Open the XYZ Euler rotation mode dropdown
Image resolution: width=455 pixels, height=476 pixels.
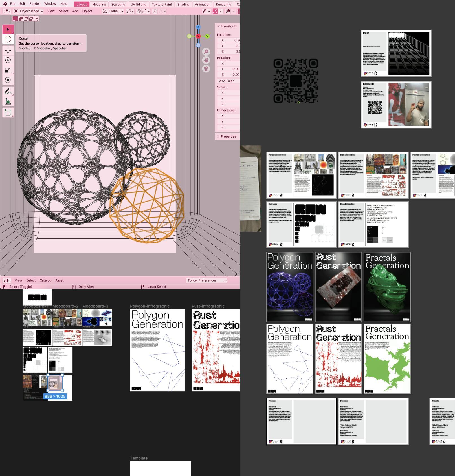click(x=228, y=81)
